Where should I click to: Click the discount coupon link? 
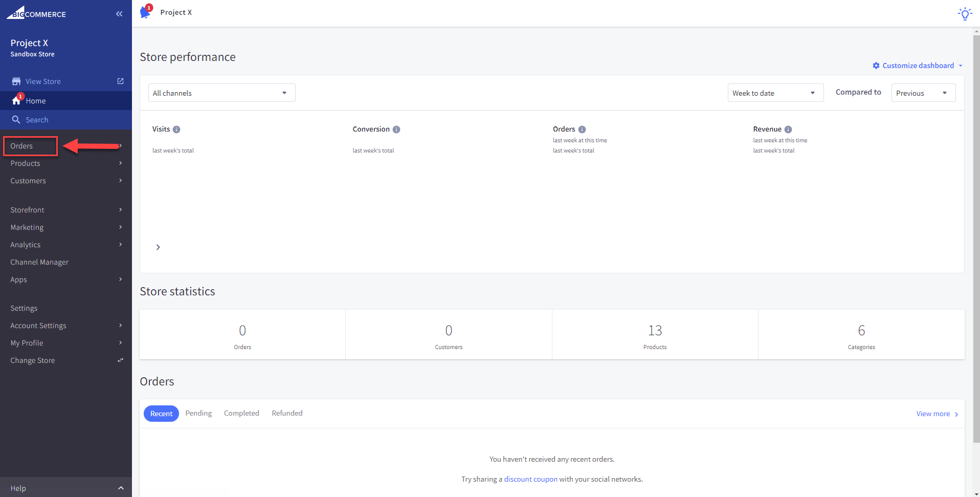click(530, 479)
